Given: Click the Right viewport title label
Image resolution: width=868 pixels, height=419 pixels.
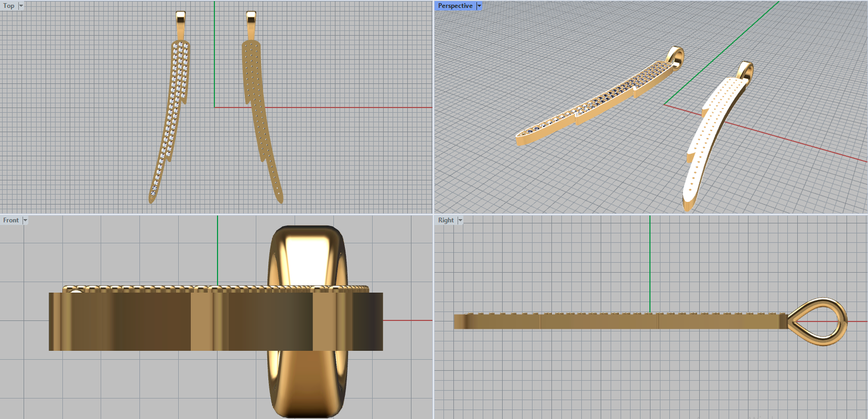Looking at the screenshot, I should 445,220.
